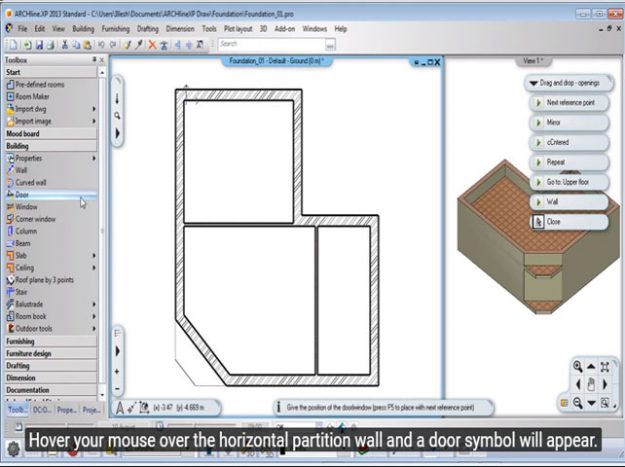This screenshot has width=625, height=467.
Task: Expand the Slab submenu arrow
Action: tap(95, 255)
